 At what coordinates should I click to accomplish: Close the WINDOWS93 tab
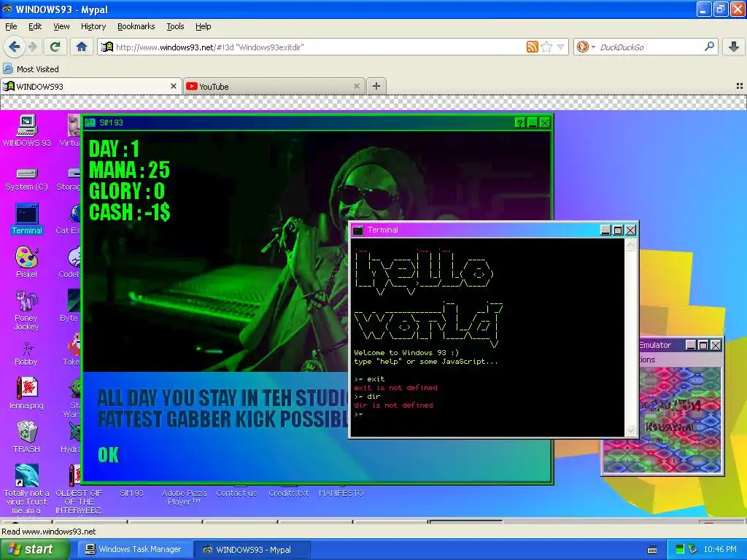coord(174,86)
